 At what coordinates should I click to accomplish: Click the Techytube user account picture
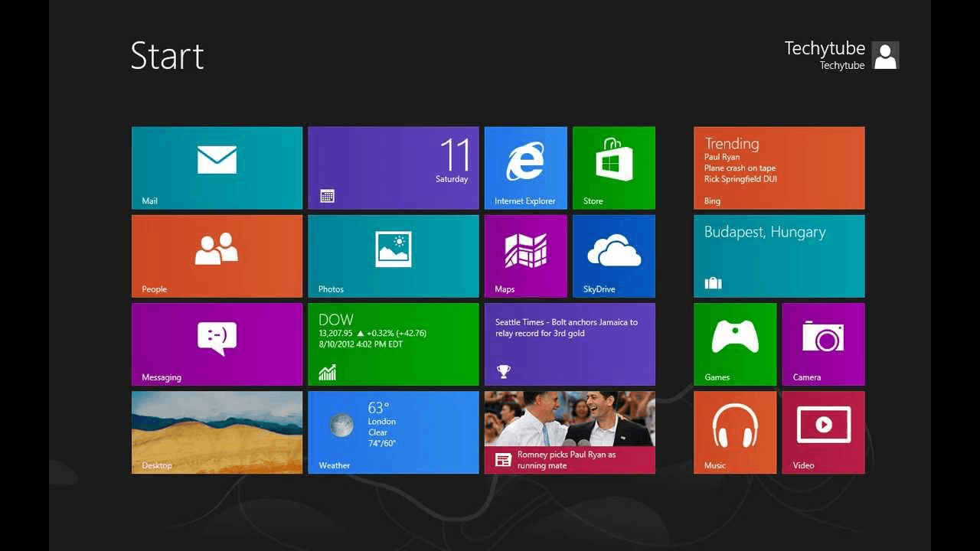point(885,55)
